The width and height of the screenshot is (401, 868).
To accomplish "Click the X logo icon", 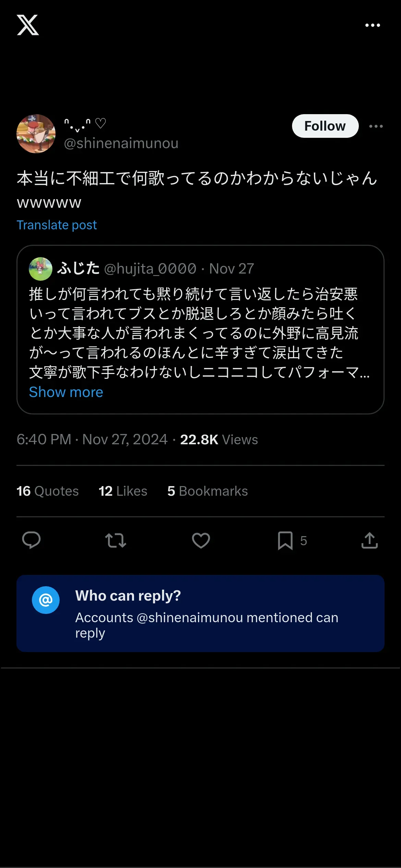I will click(x=28, y=25).
